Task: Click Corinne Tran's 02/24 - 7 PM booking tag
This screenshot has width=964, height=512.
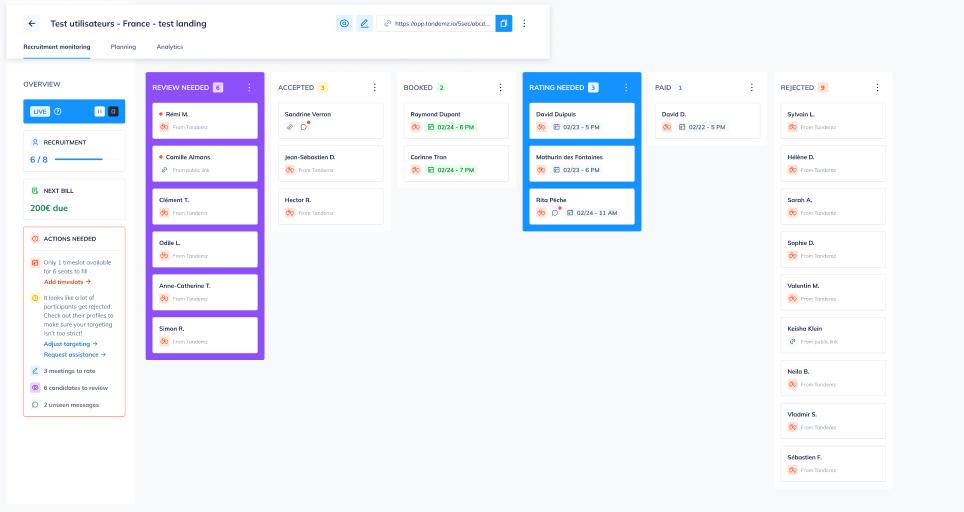Action: tap(451, 170)
